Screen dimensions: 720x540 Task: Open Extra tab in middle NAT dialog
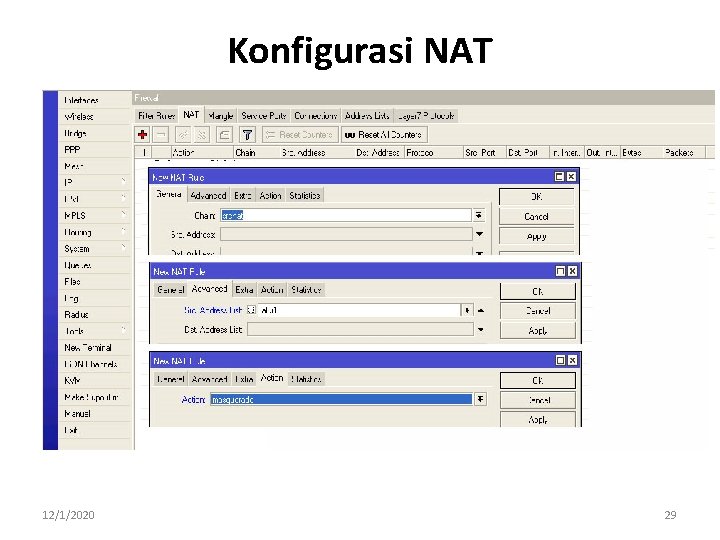[244, 290]
